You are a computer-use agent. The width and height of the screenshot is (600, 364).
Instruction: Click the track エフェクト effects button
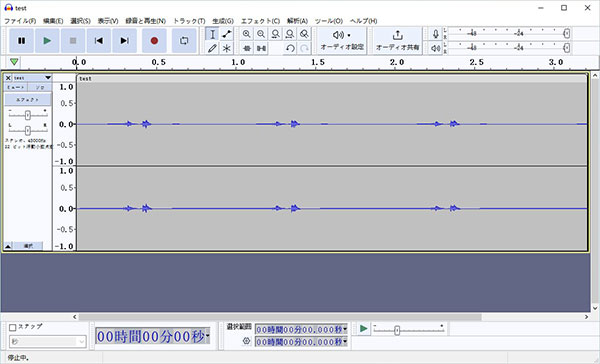click(28, 100)
